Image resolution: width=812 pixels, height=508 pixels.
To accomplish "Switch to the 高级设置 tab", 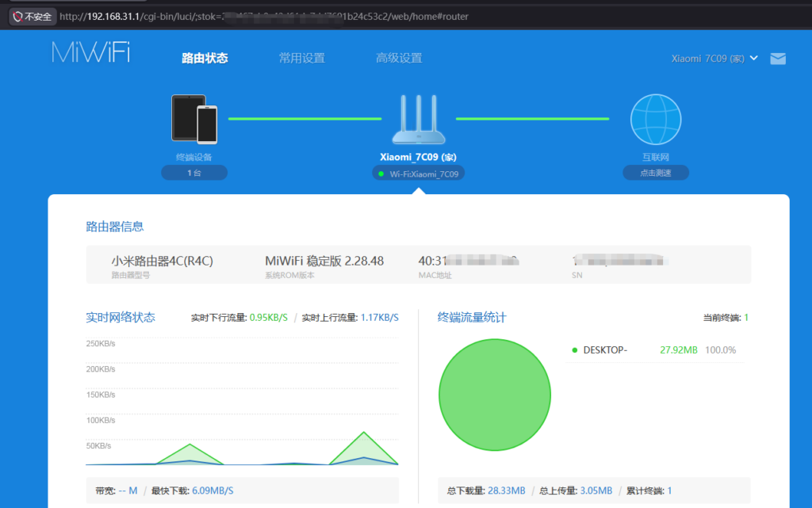I will (x=399, y=58).
